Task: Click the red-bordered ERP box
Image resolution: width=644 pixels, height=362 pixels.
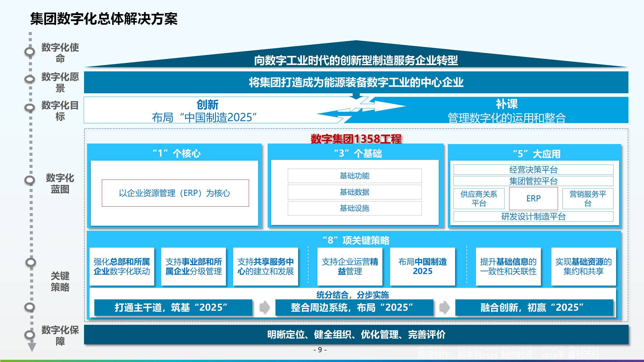Action: 533,199
